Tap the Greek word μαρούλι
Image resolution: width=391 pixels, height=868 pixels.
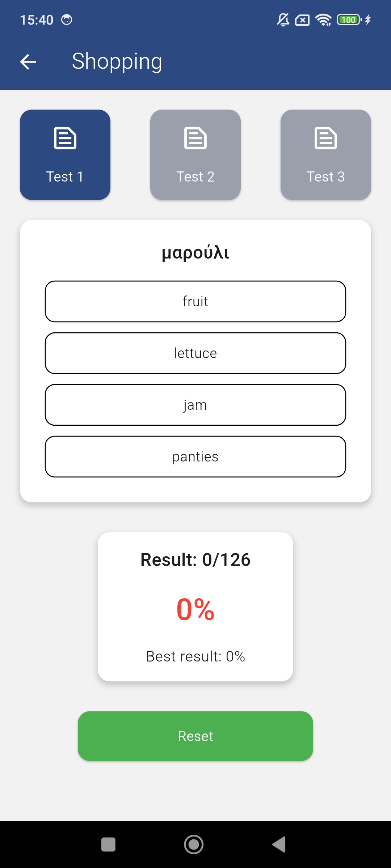point(195,252)
